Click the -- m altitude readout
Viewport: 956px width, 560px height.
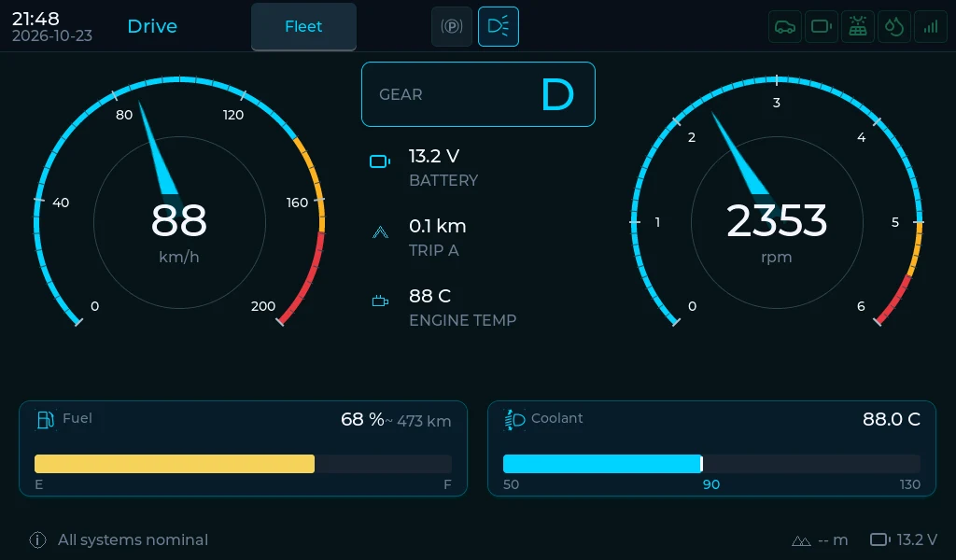pos(833,539)
